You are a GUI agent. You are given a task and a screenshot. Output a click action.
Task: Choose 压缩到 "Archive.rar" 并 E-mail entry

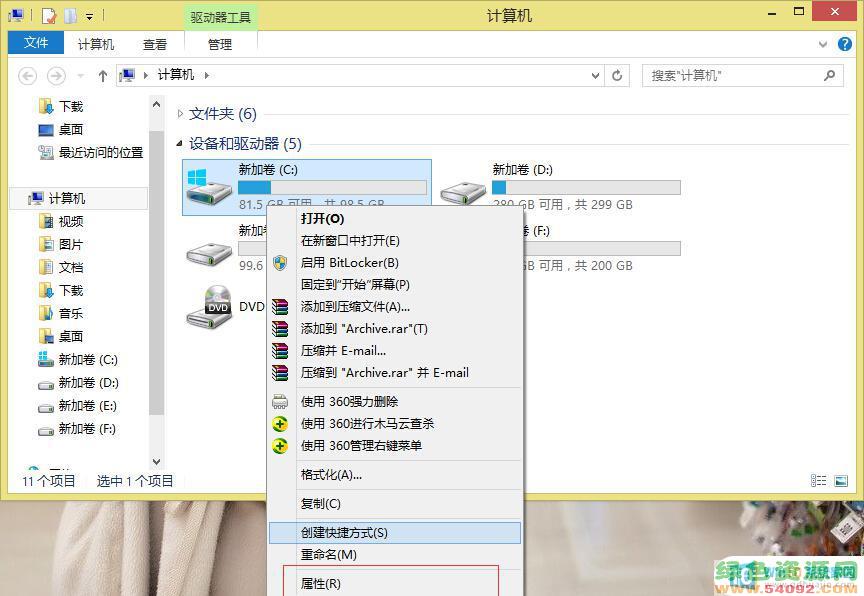click(x=395, y=373)
